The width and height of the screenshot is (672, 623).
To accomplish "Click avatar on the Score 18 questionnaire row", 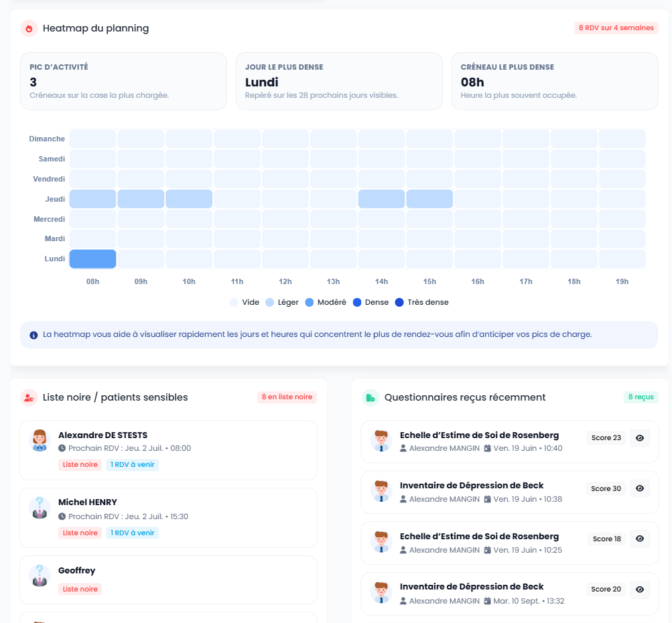I will coord(381,542).
